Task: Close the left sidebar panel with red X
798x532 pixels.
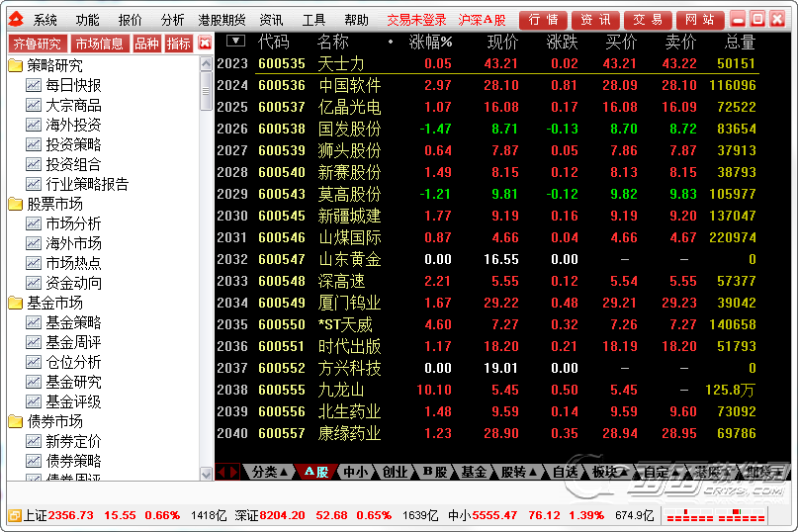Action: 205,43
